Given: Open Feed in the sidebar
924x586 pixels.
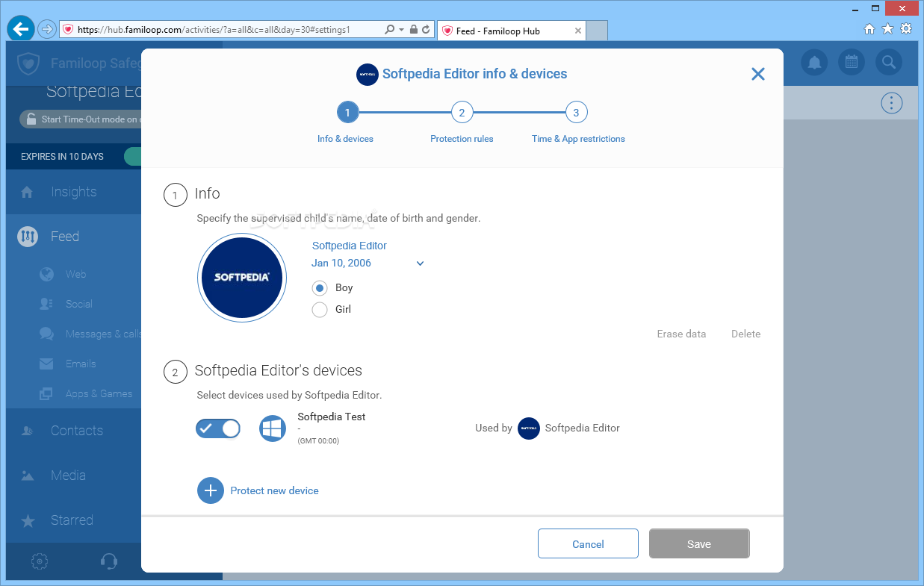Looking at the screenshot, I should [x=74, y=237].
